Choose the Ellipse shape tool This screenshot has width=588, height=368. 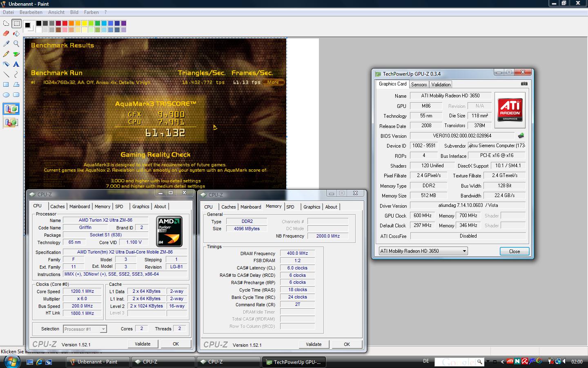tap(6, 95)
